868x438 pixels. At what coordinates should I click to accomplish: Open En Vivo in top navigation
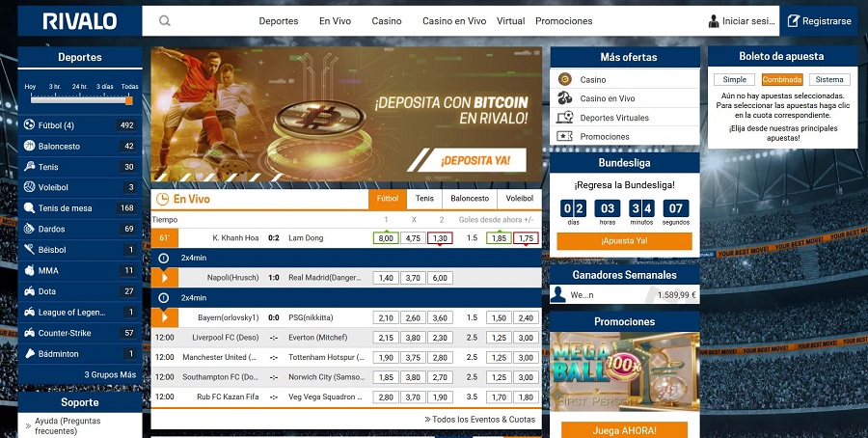335,21
